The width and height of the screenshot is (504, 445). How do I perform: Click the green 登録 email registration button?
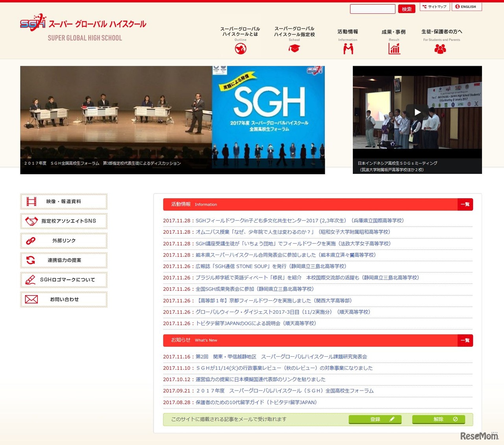click(374, 419)
